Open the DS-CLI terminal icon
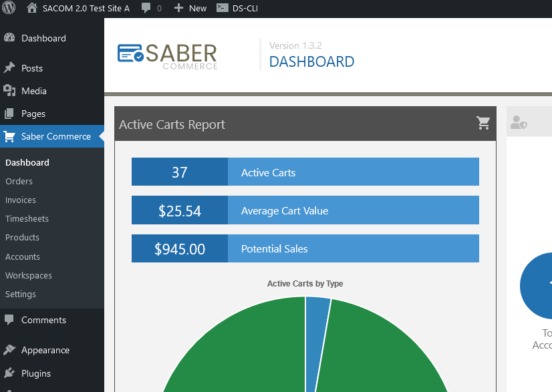 tap(222, 8)
